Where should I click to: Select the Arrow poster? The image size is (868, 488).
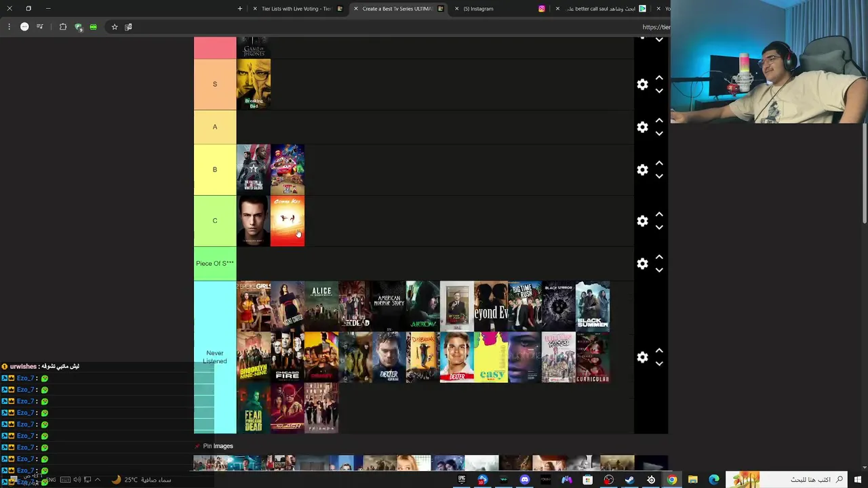[x=423, y=306]
